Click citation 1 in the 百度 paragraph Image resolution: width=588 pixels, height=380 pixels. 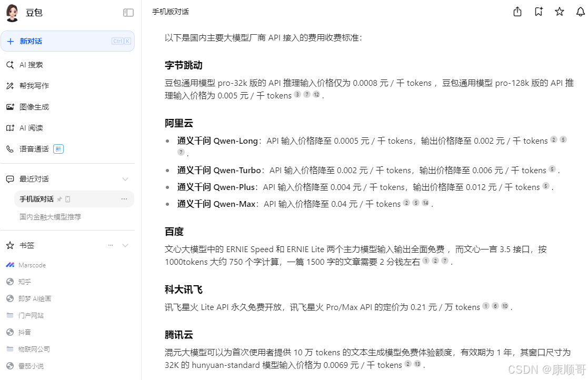tap(426, 261)
